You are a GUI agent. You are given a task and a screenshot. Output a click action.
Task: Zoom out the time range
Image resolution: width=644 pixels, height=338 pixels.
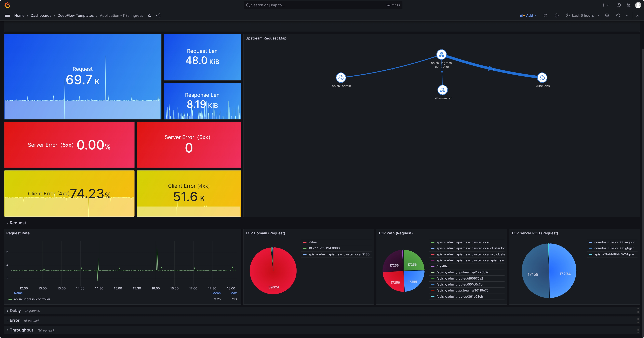point(607,16)
